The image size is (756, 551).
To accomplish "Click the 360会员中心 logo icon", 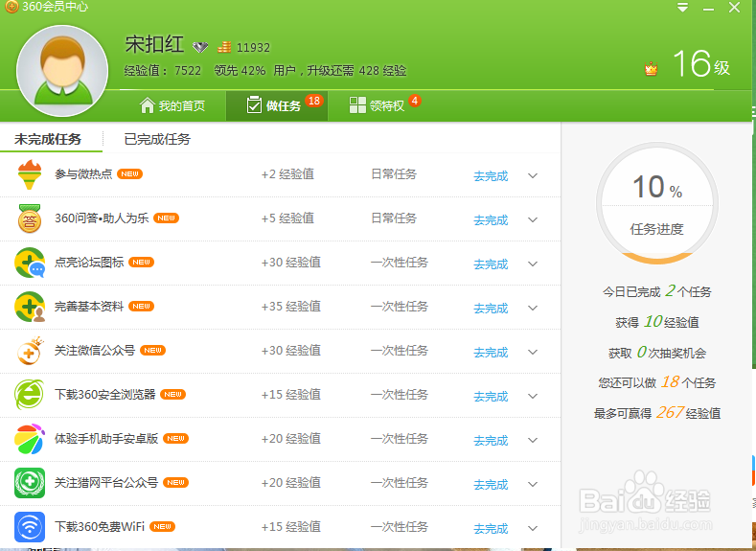I will [x=11, y=7].
